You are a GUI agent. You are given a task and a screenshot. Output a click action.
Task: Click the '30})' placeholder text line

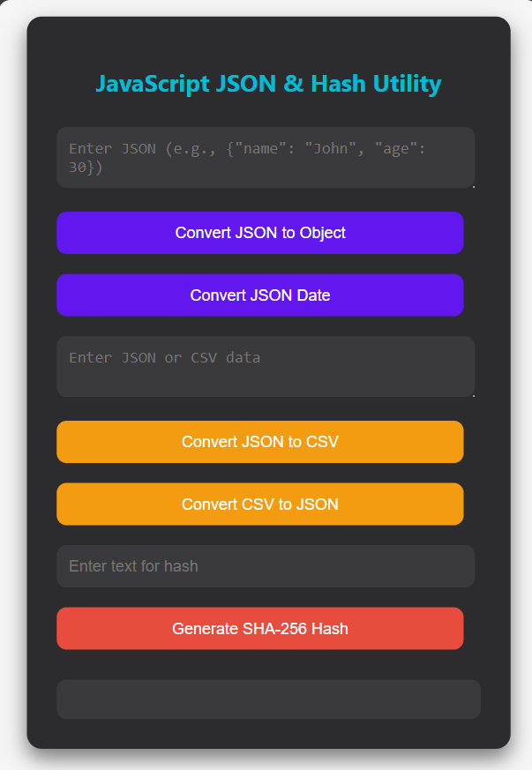pos(86,168)
